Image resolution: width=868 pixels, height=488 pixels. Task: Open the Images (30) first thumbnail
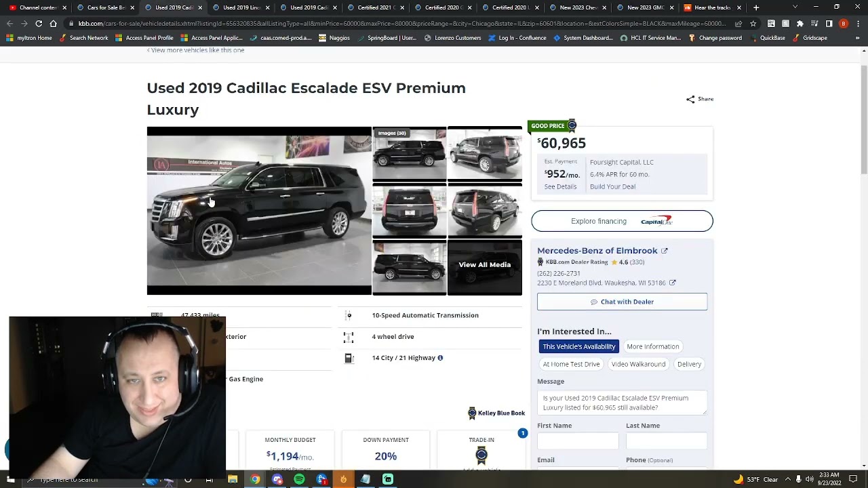coord(410,154)
